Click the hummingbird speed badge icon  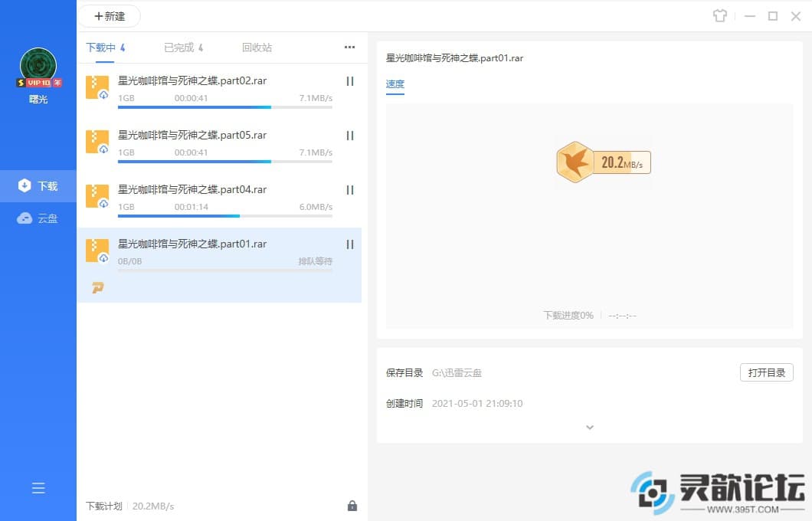point(575,162)
